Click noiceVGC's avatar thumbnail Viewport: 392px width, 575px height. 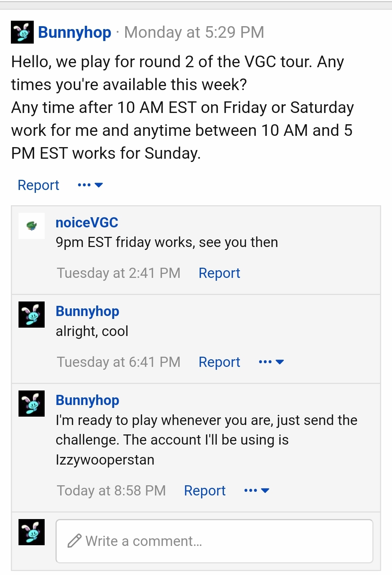point(32,226)
